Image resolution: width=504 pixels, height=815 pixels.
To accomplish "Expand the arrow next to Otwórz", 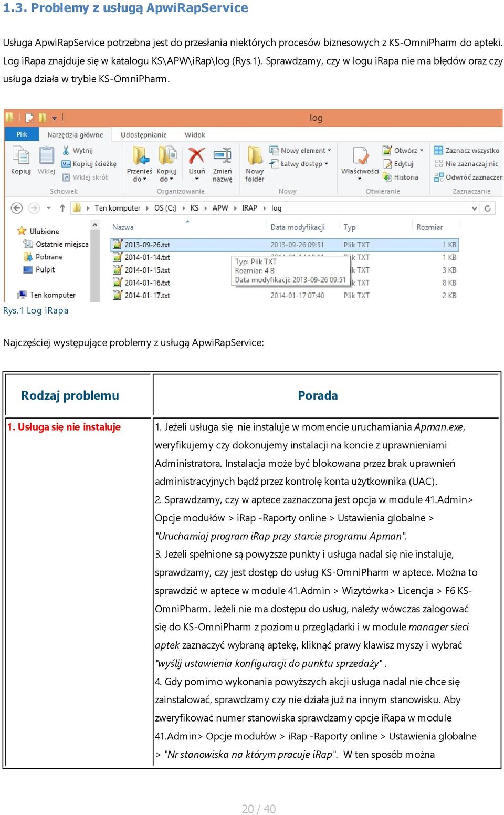I will (422, 150).
